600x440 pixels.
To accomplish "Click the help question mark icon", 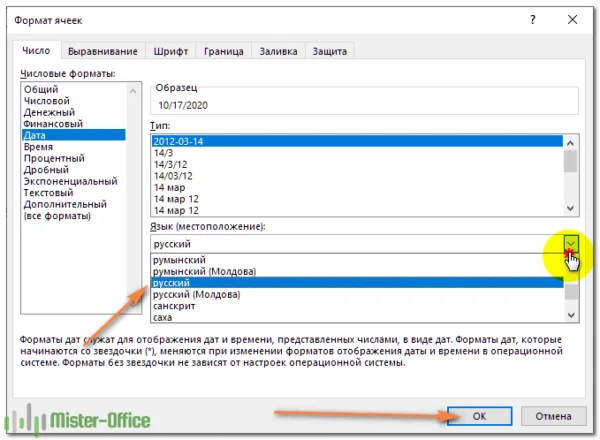I will (535, 17).
